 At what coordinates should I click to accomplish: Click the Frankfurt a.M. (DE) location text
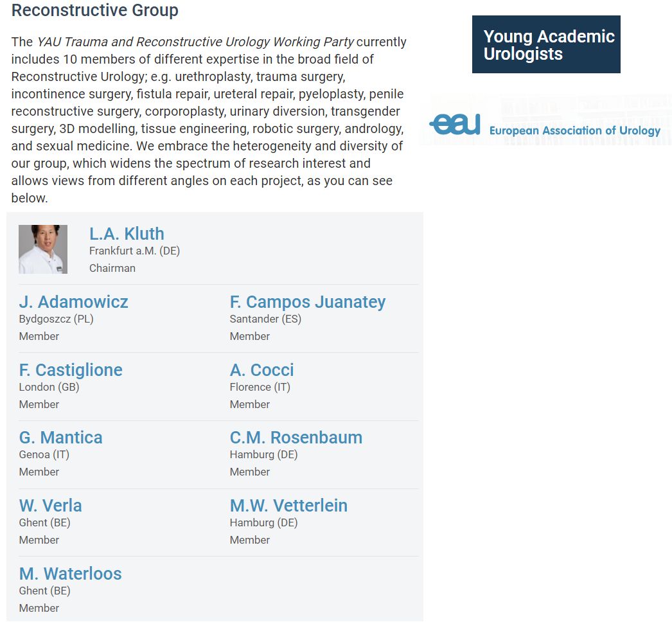(134, 251)
